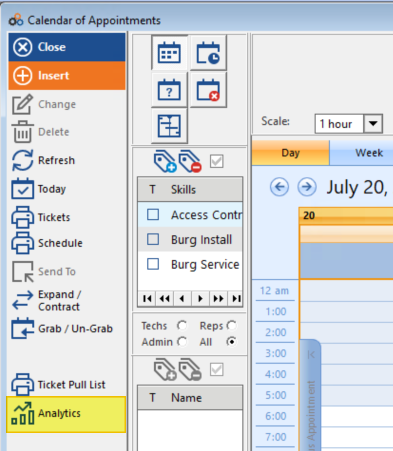The height and width of the screenshot is (451, 393).
Task: Select the 3:00 time slot label
Action: click(276, 353)
